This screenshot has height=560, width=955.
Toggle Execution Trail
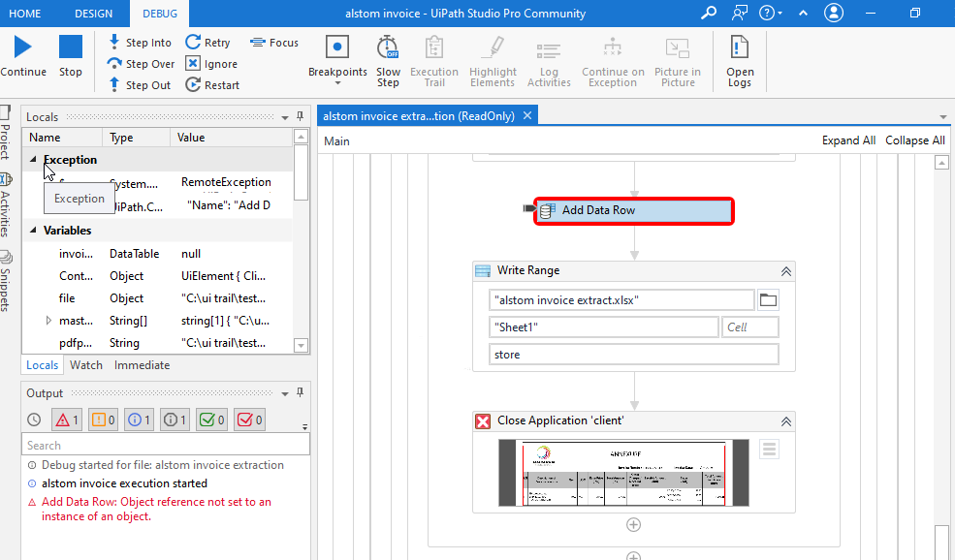[434, 61]
